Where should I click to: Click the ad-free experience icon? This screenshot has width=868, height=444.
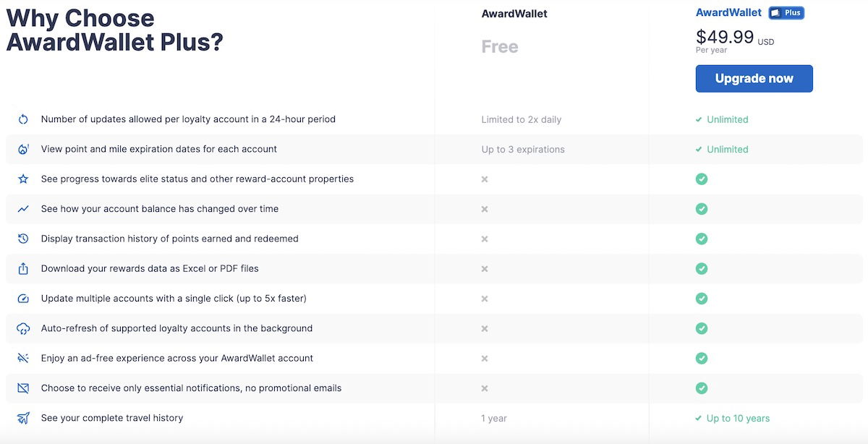point(23,359)
